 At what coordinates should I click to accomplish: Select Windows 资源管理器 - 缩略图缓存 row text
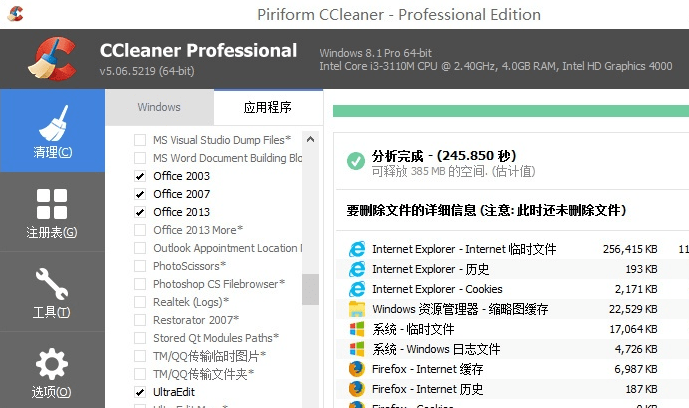(x=460, y=309)
